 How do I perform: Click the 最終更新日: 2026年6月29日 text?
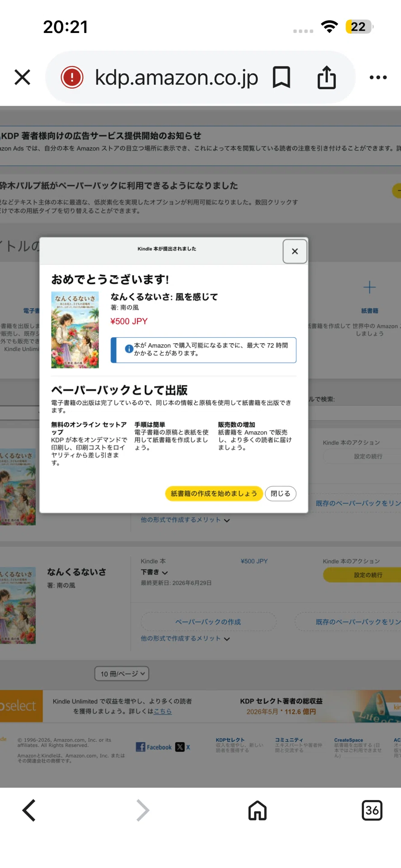176,583
